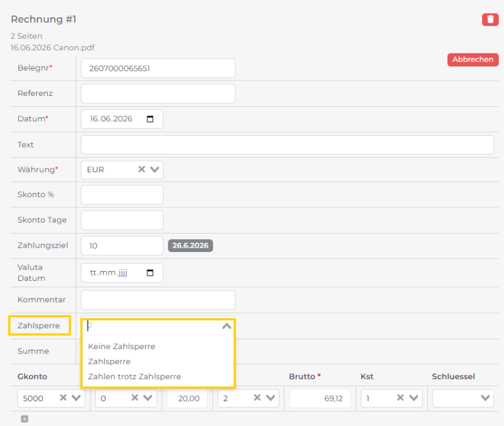Image resolution: width=504 pixels, height=426 pixels.
Task: Delete invoice with the red trash icon
Action: (490, 20)
